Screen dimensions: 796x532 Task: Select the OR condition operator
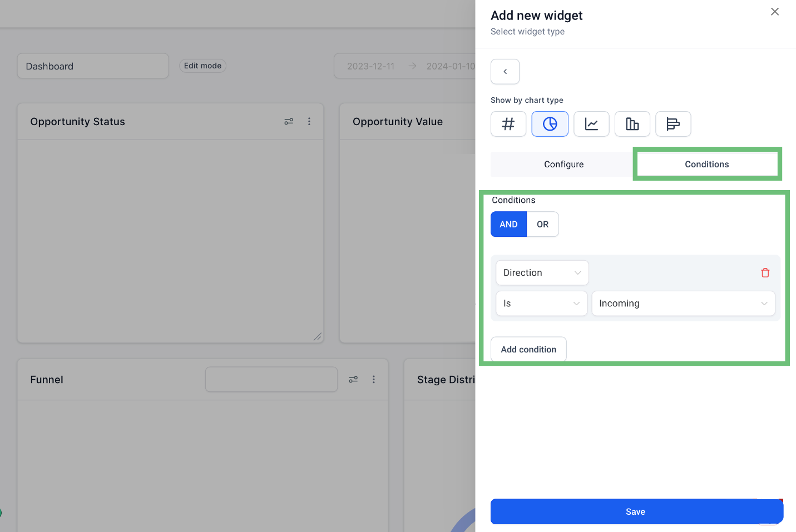543,224
